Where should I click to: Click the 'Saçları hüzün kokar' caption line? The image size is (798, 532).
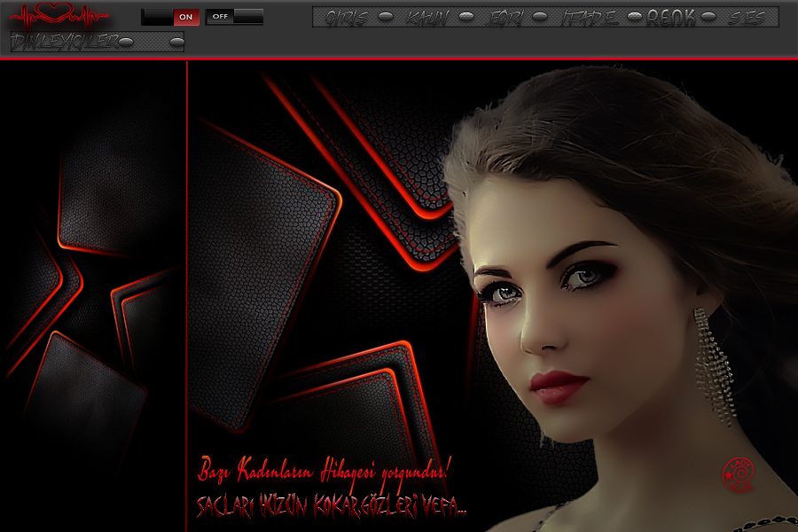(331, 507)
